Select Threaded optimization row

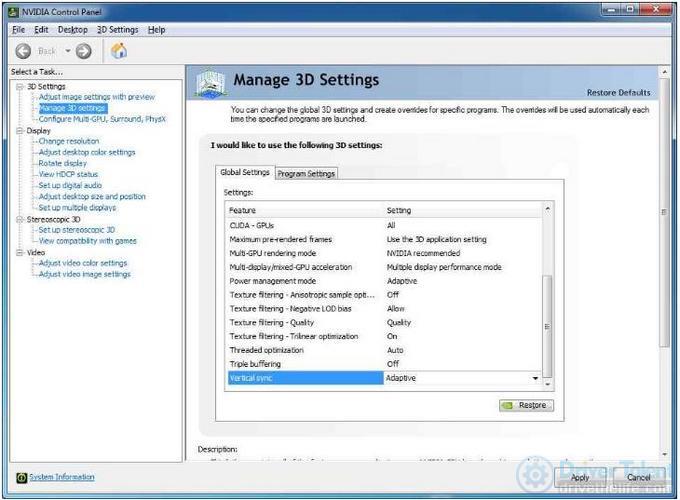point(384,350)
